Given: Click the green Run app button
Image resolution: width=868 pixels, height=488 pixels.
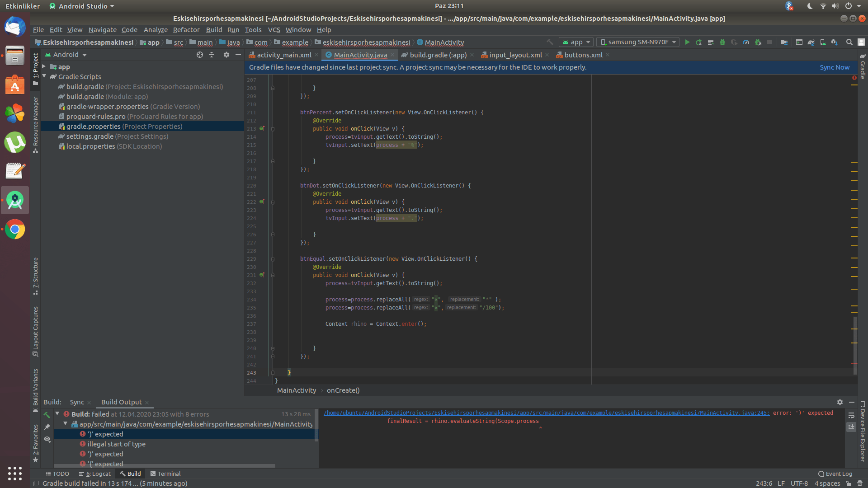Looking at the screenshot, I should [x=687, y=42].
